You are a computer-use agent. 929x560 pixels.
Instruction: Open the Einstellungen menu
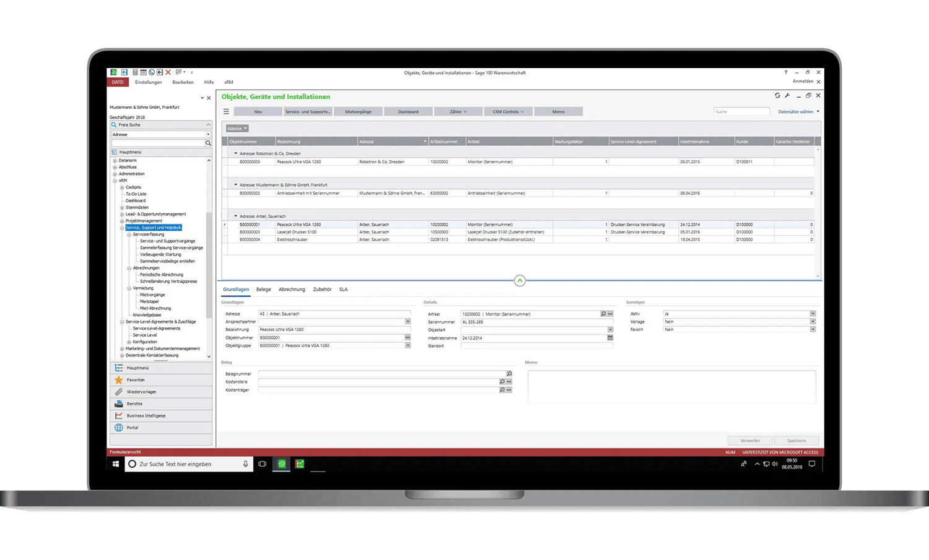[x=148, y=82]
